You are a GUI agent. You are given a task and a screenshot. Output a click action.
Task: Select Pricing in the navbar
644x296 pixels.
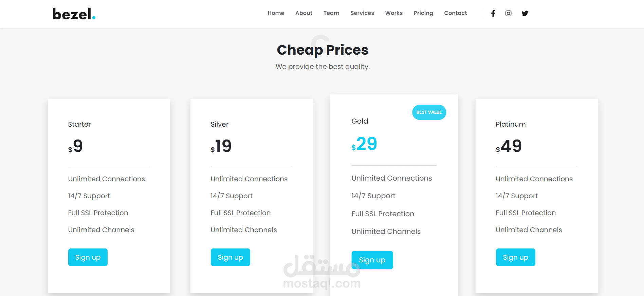(x=423, y=13)
